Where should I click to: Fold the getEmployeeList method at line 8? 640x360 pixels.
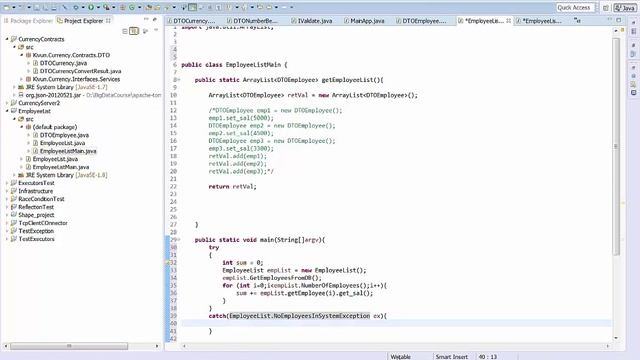tap(178, 80)
